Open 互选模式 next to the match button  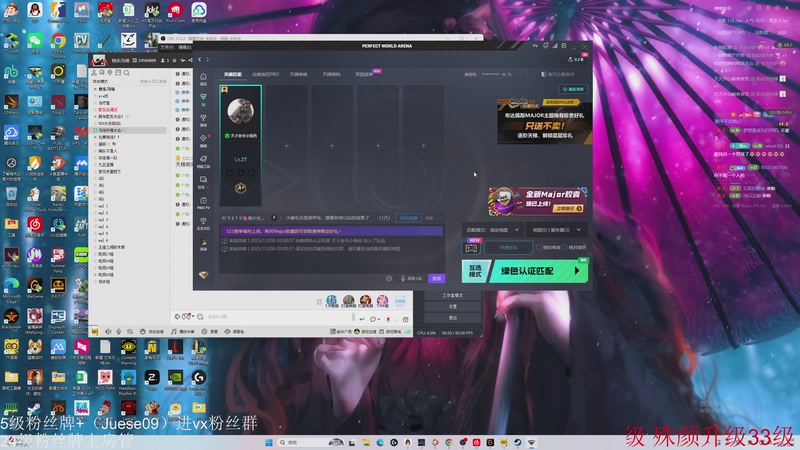point(475,271)
